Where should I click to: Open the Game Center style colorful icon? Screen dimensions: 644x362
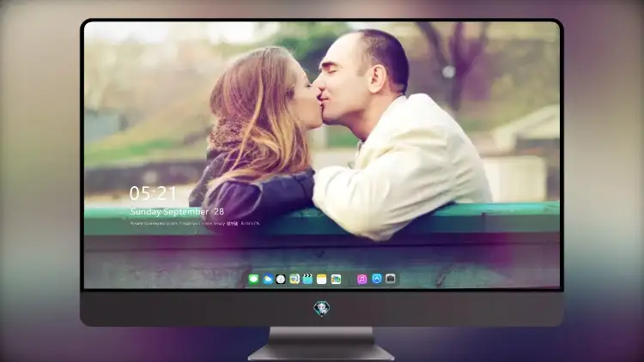click(336, 280)
